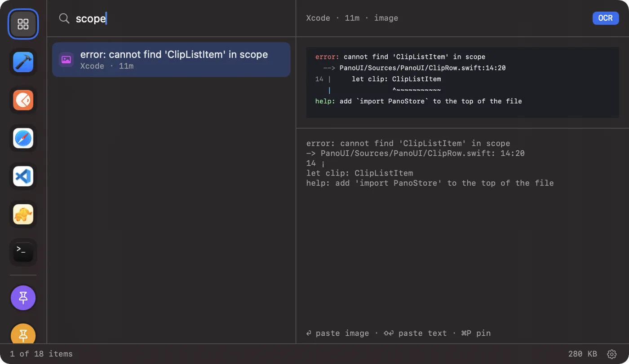
Task: Select the all-apps grid filter icon
Action: click(x=23, y=24)
